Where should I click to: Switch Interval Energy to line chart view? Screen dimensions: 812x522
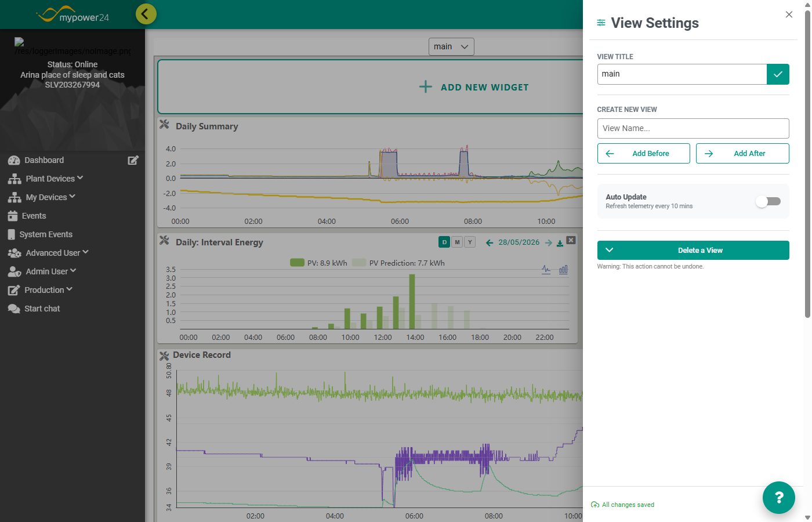(546, 270)
